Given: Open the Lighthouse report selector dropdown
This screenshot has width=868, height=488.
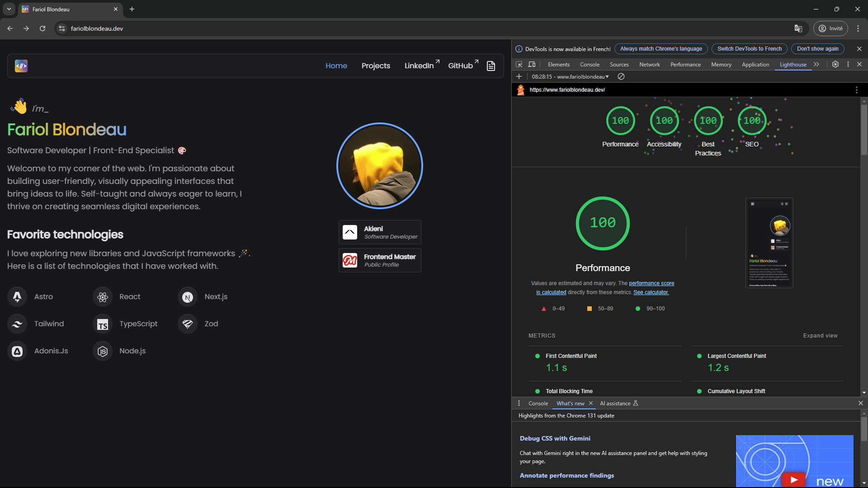Looking at the screenshot, I should pyautogui.click(x=571, y=77).
